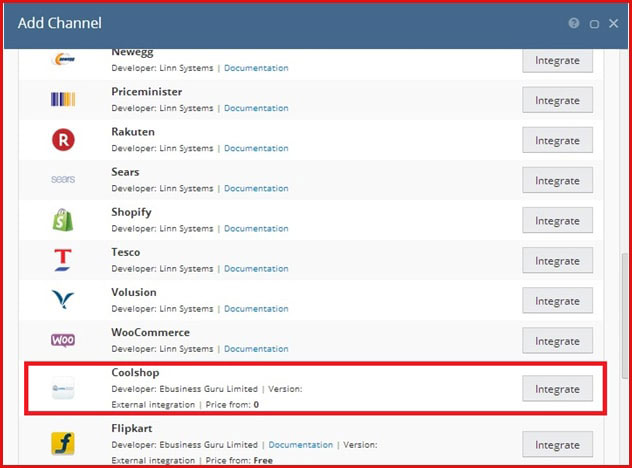Select the Coolshop channel name
This screenshot has width=632, height=468.
135,373
